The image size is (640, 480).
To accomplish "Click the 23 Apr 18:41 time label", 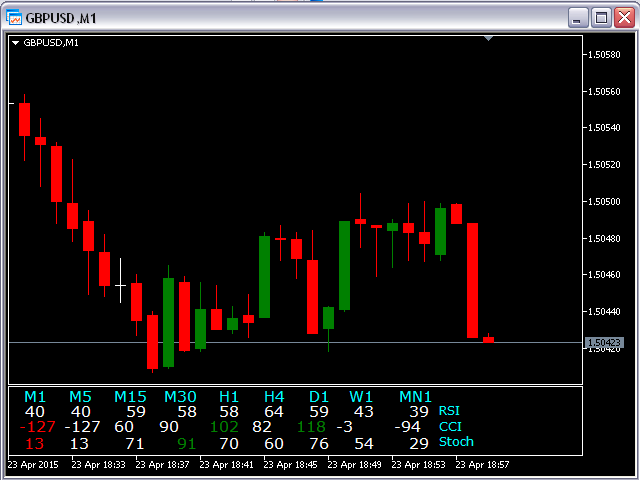I will (227, 465).
